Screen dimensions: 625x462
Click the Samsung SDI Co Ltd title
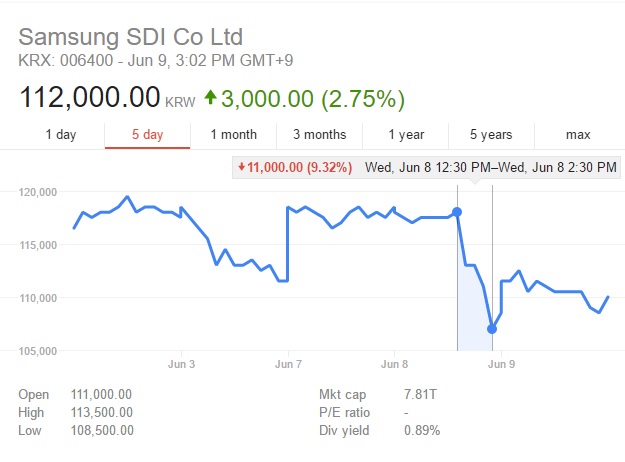[x=130, y=37]
